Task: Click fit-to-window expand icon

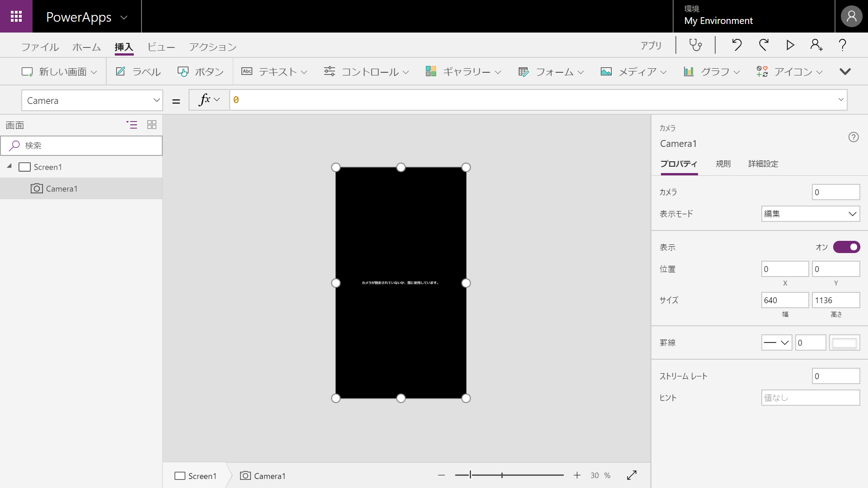Action: point(632,475)
